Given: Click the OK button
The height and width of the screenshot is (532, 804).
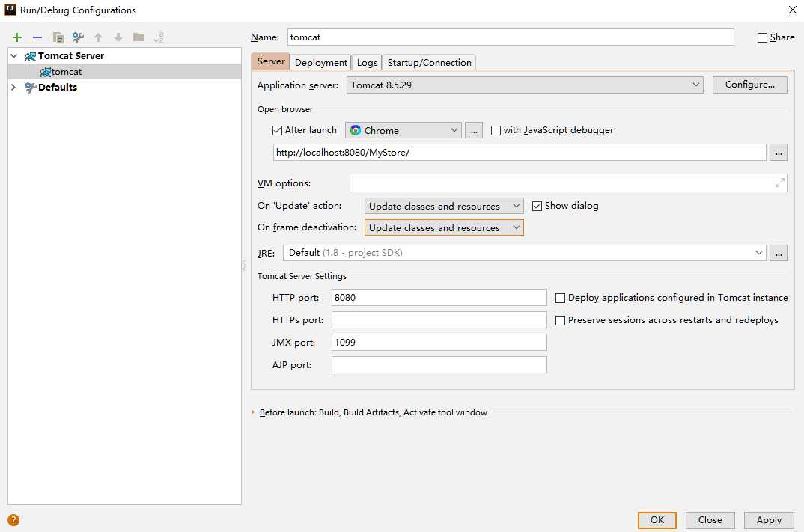Looking at the screenshot, I should [657, 520].
